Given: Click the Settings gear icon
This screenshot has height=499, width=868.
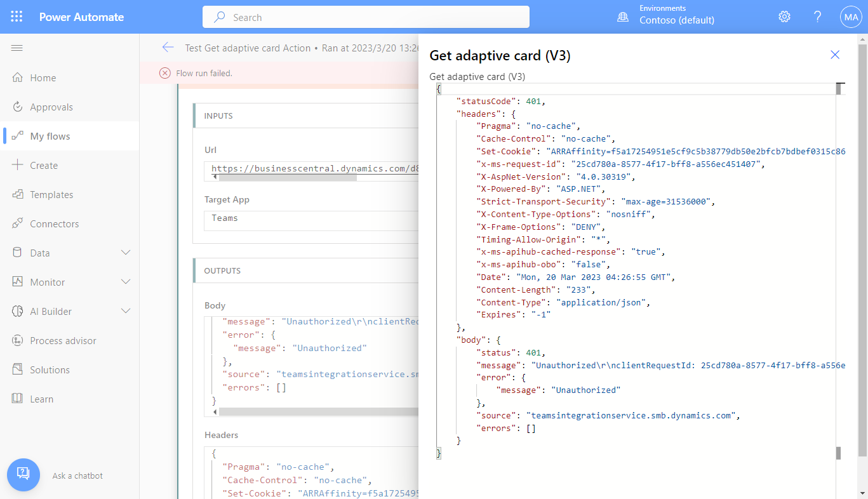Looking at the screenshot, I should pos(784,17).
